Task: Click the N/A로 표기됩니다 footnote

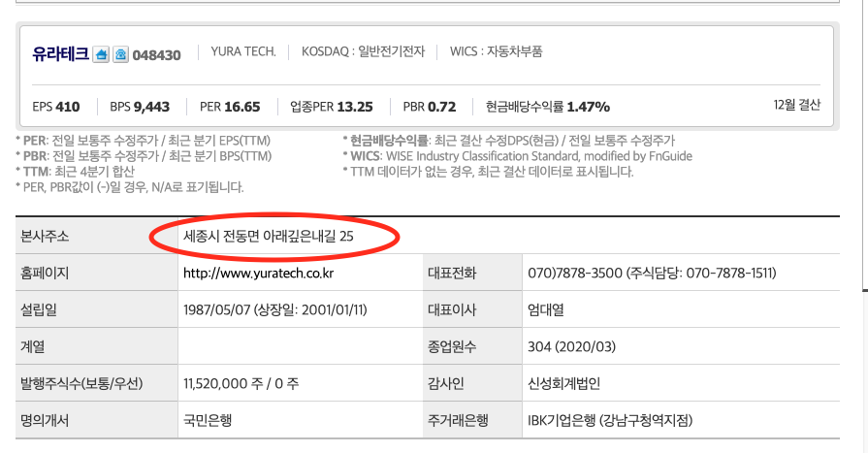Action: tap(130, 187)
